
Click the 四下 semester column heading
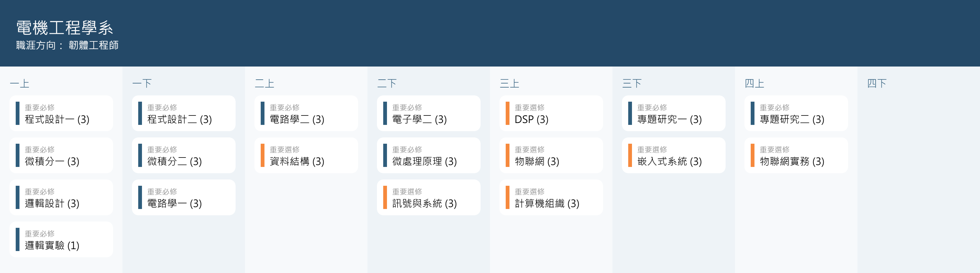877,83
